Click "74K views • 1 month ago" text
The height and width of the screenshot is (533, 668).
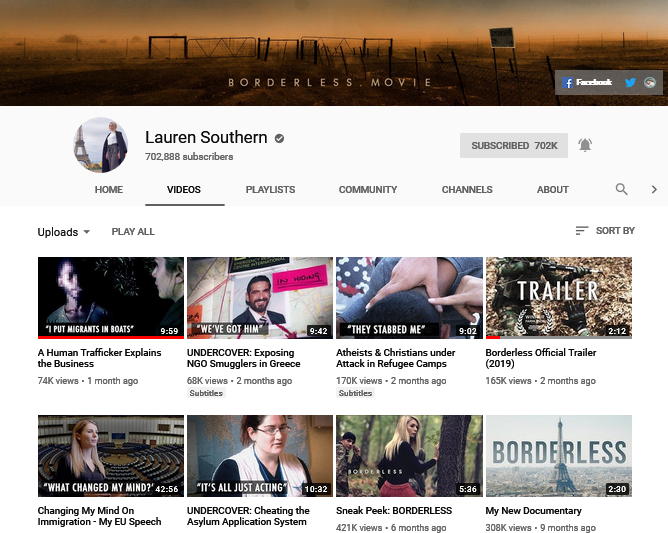88,380
